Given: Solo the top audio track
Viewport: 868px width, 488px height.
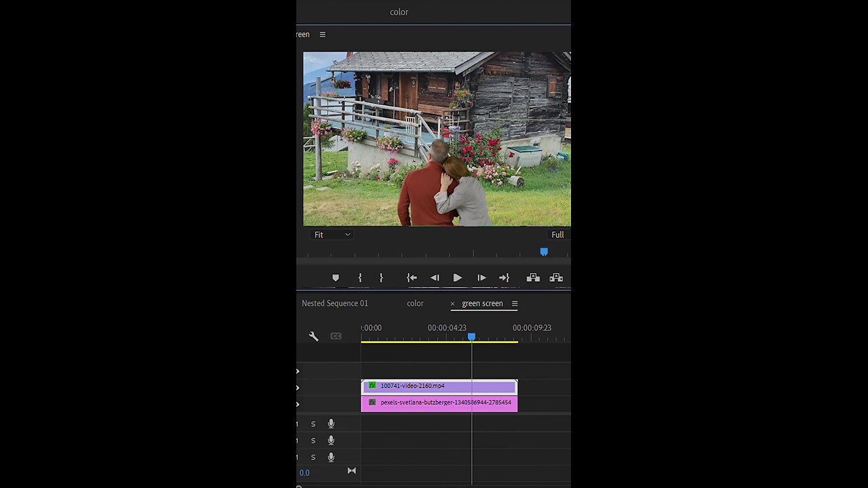Looking at the screenshot, I should [313, 424].
